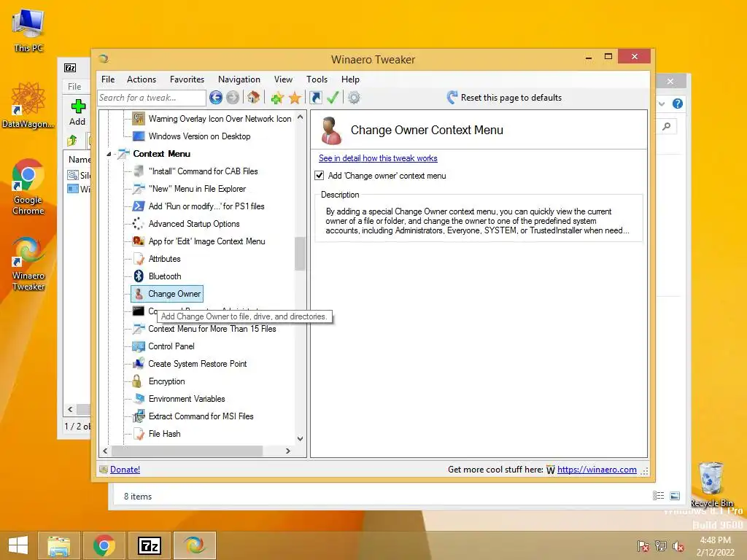The height and width of the screenshot is (560, 747).
Task: Click the Bluetooth icon in the tree
Action: [139, 276]
